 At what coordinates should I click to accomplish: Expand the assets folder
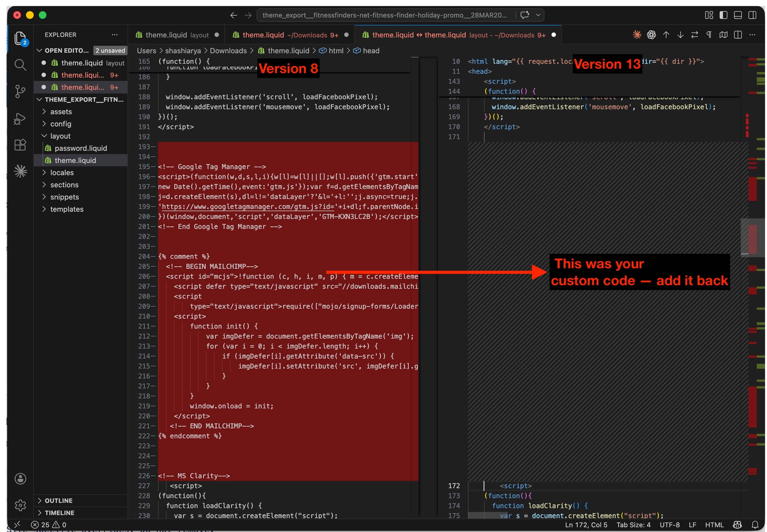point(61,112)
